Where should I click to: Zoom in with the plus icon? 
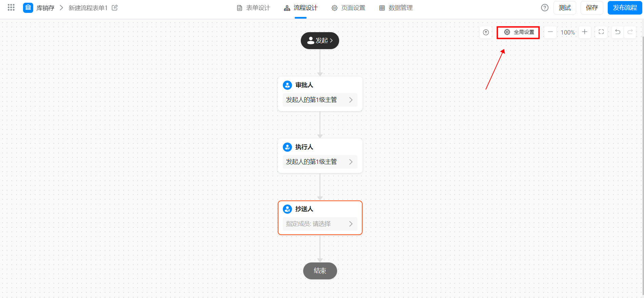click(x=585, y=32)
